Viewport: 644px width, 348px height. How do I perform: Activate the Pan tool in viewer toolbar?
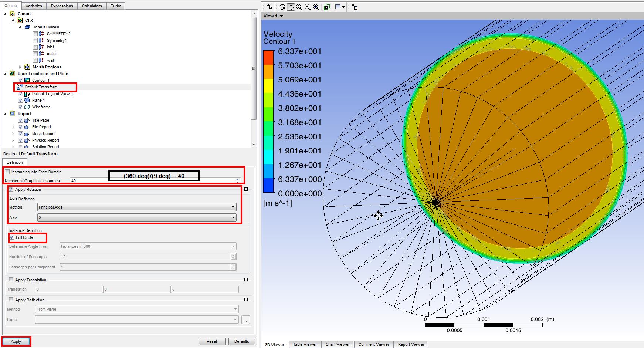coord(291,7)
